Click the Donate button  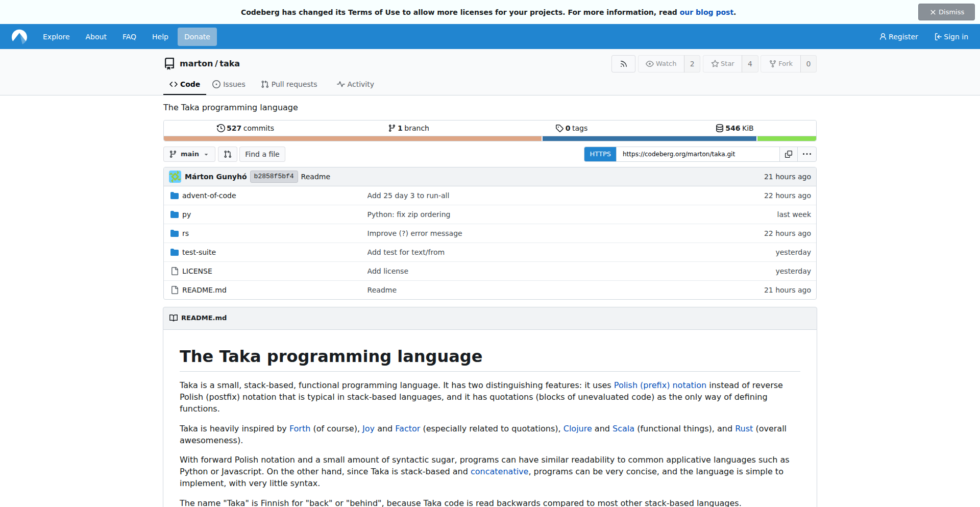coord(197,37)
